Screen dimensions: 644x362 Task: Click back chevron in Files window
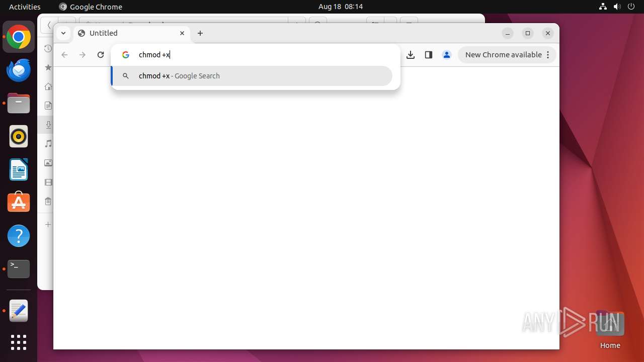[48, 25]
